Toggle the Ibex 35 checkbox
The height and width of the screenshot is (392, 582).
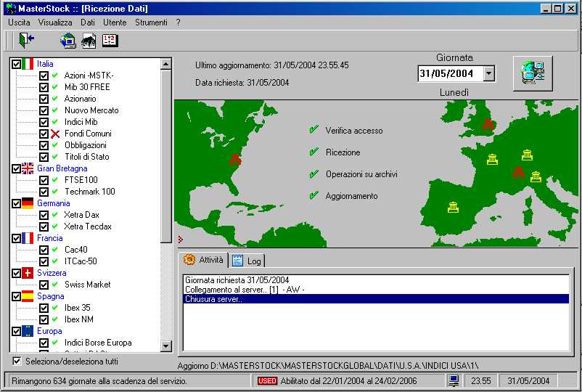pos(44,308)
